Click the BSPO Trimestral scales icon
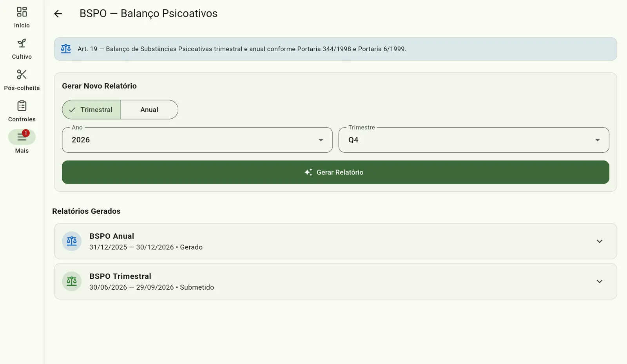Screen dimensions: 627x364 tap(72, 281)
